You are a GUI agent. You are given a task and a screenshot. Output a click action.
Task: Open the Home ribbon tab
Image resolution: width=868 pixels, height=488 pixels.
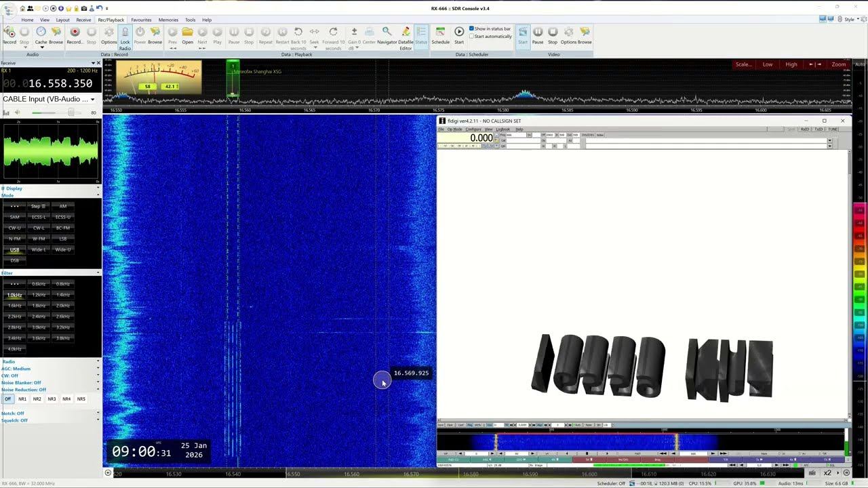pos(27,20)
